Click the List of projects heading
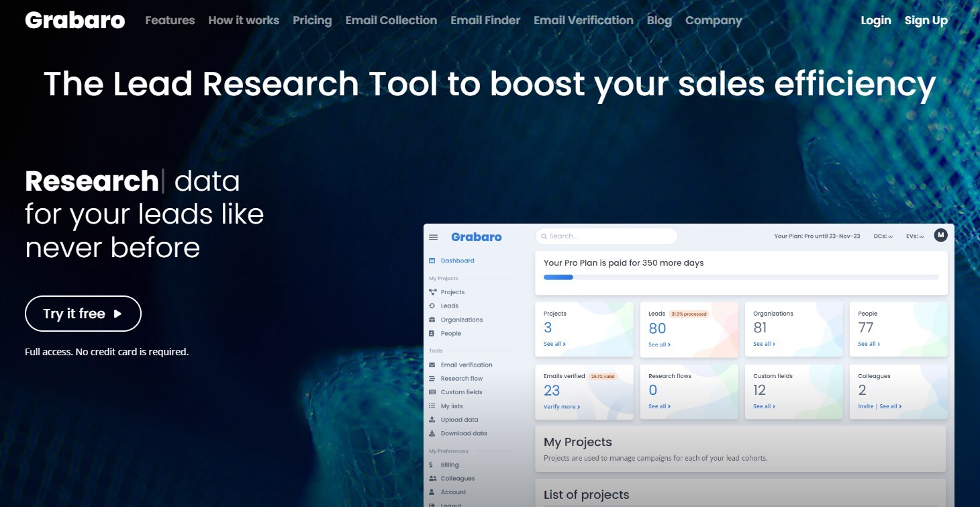This screenshot has width=980, height=507. [x=587, y=495]
